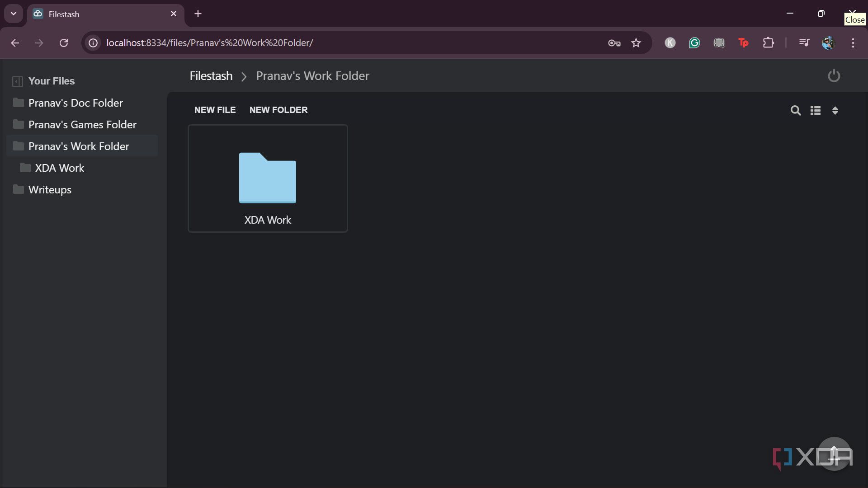
Task: Open the screenshot extension icon
Action: click(x=719, y=43)
